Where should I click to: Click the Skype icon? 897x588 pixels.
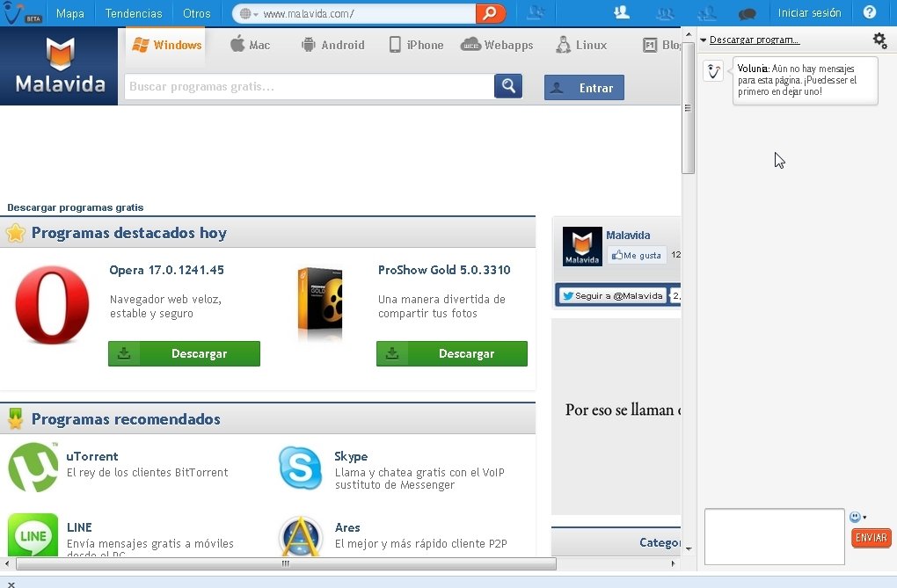coord(301,468)
